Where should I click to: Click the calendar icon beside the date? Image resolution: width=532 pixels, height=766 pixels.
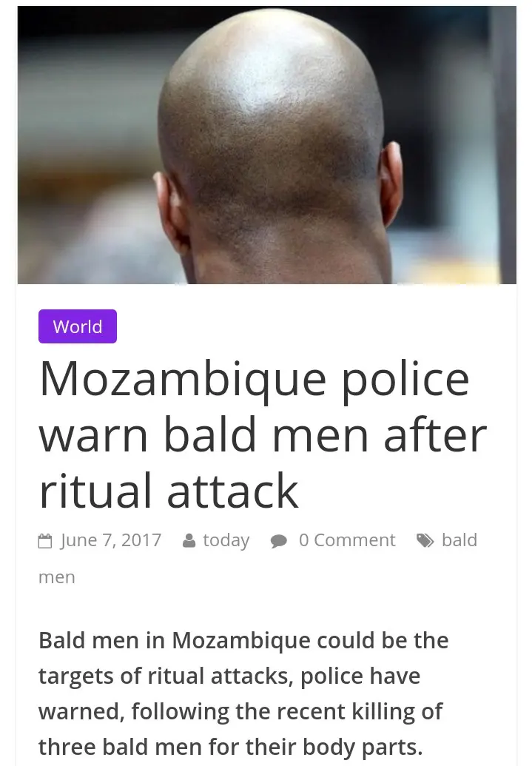point(45,541)
